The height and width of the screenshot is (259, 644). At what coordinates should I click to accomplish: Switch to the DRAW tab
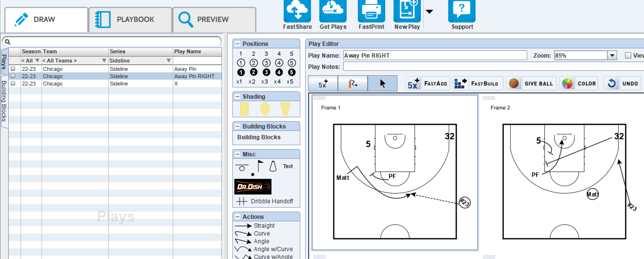click(x=46, y=20)
